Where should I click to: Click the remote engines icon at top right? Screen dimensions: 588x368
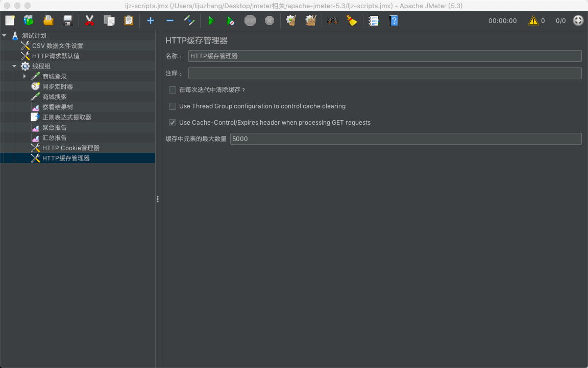[578, 20]
